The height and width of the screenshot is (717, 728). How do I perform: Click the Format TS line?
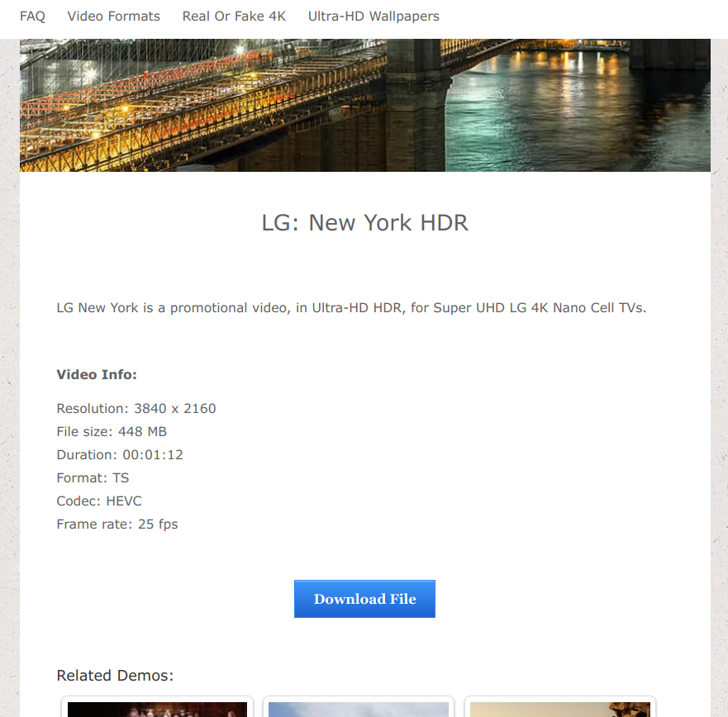click(93, 478)
